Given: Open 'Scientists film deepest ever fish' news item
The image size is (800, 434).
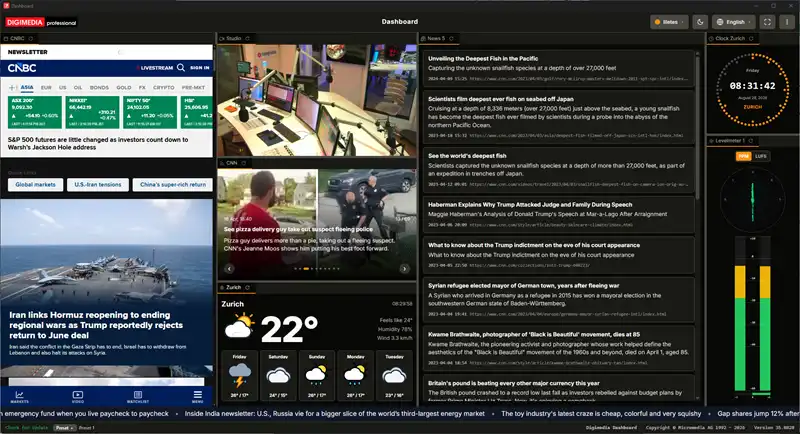Looking at the screenshot, I should [x=559, y=117].
